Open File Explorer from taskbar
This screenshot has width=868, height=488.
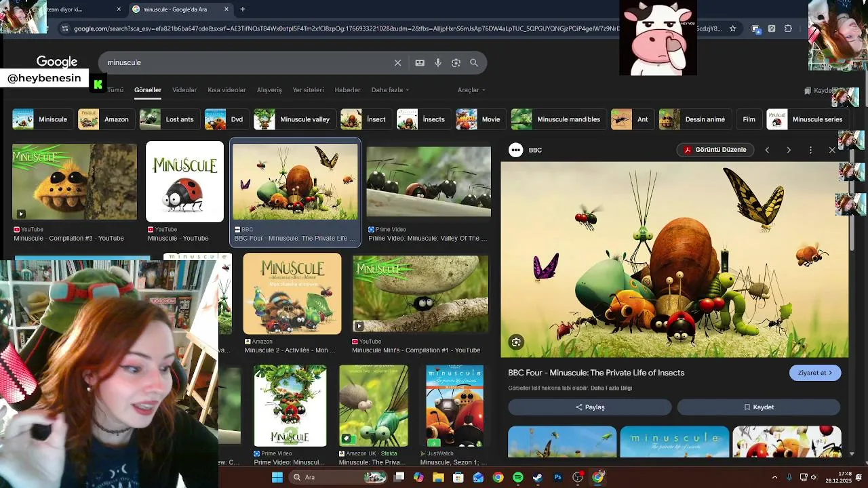[x=438, y=477]
